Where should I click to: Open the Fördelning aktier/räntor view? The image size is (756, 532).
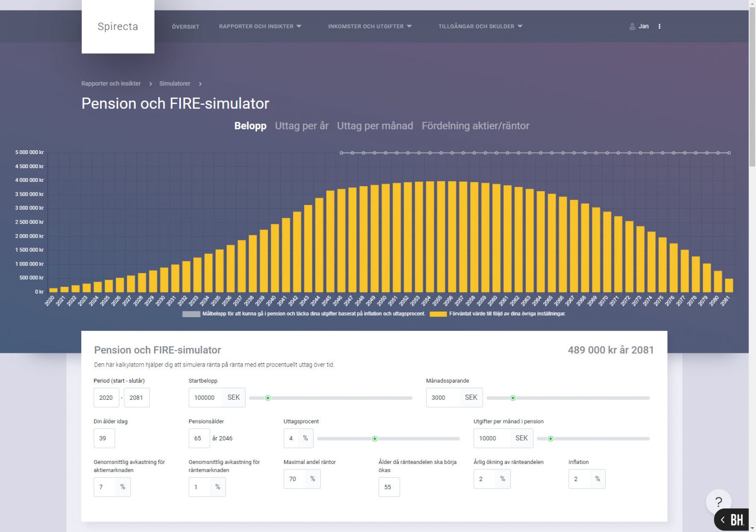point(476,126)
